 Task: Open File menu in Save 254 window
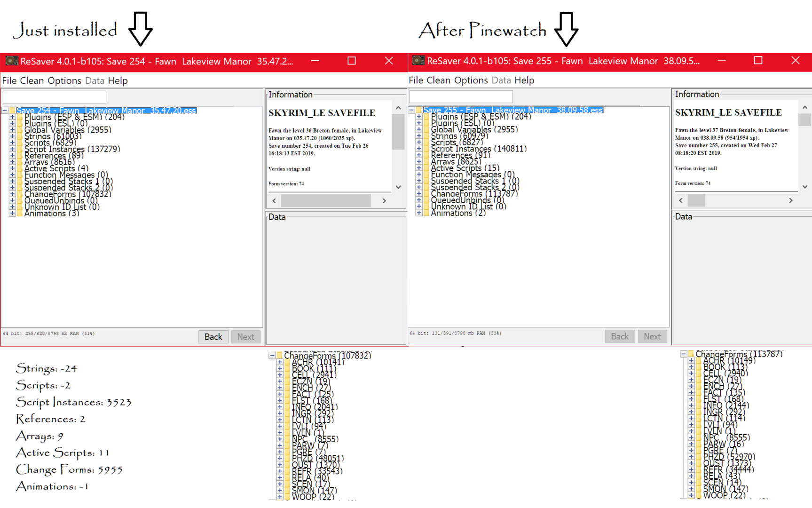coord(9,80)
